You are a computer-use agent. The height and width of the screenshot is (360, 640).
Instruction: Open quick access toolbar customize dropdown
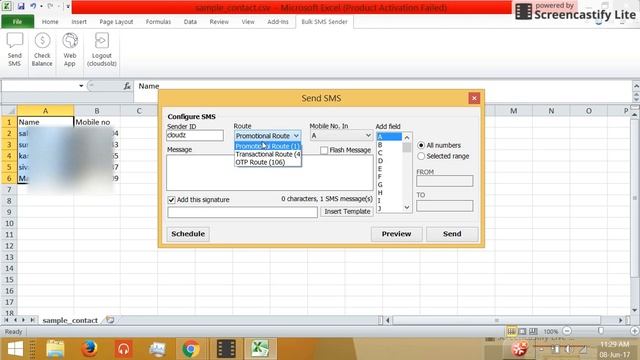click(68, 7)
